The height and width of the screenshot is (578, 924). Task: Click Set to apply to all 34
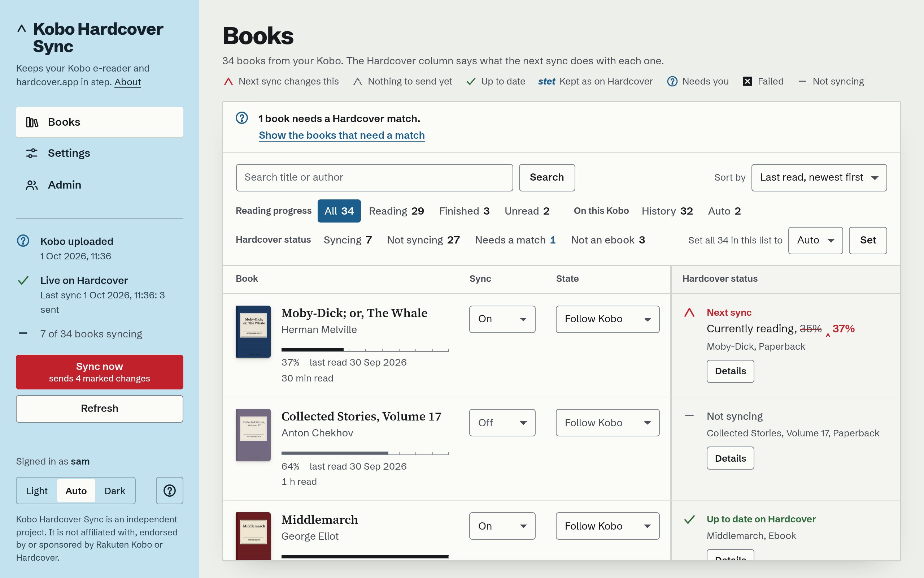[867, 241]
